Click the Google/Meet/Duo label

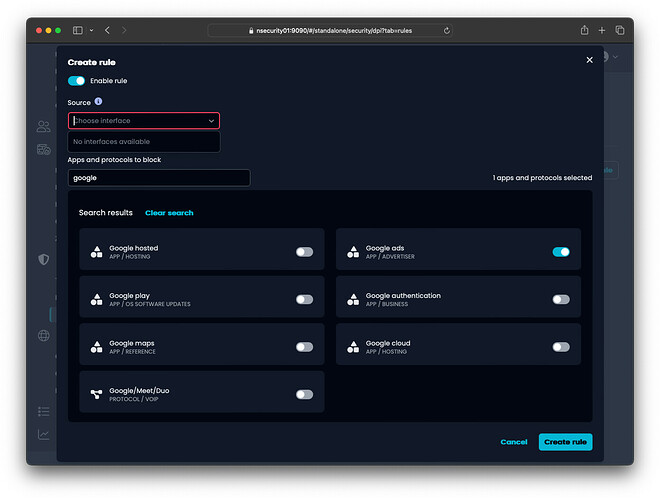point(139,391)
